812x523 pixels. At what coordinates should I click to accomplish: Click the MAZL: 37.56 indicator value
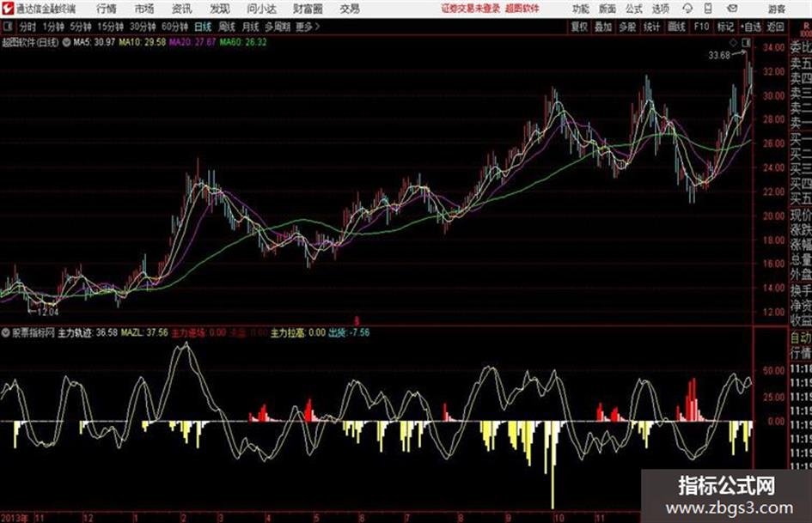pos(144,333)
